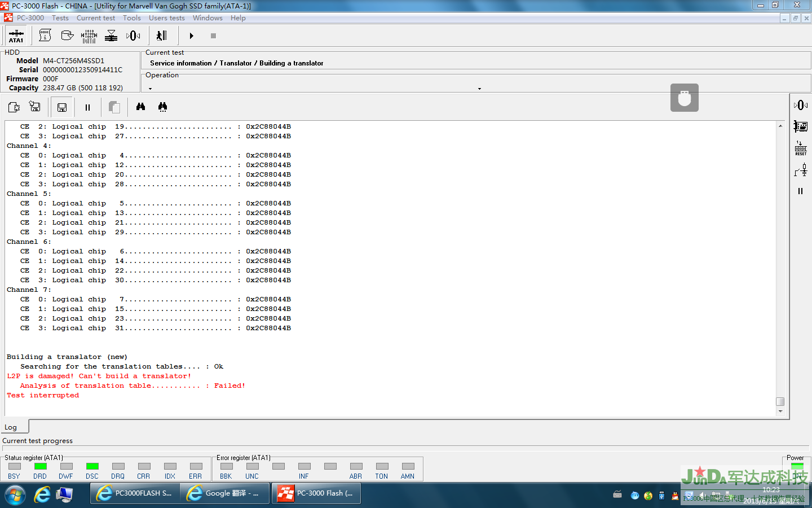
Task: Click the DWF status indicator
Action: [67, 466]
